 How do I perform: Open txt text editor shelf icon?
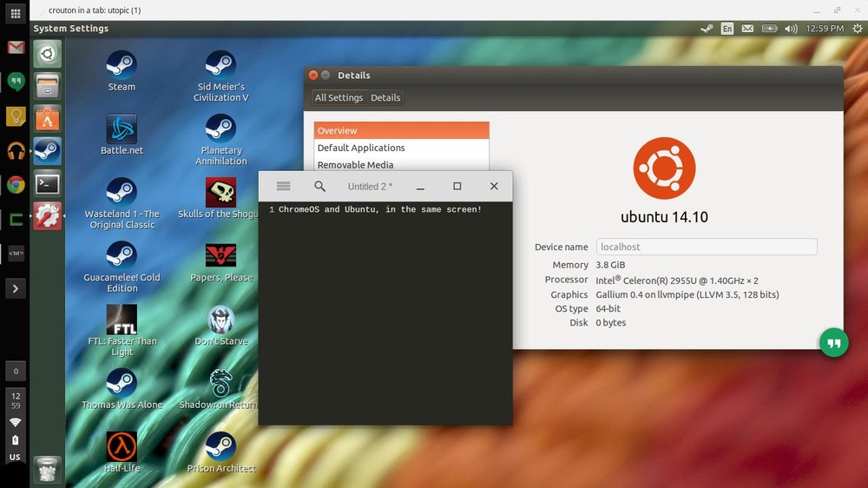(x=16, y=254)
